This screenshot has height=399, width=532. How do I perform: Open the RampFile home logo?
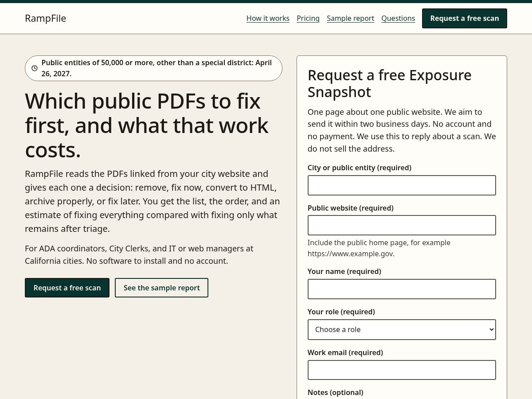coord(45,18)
